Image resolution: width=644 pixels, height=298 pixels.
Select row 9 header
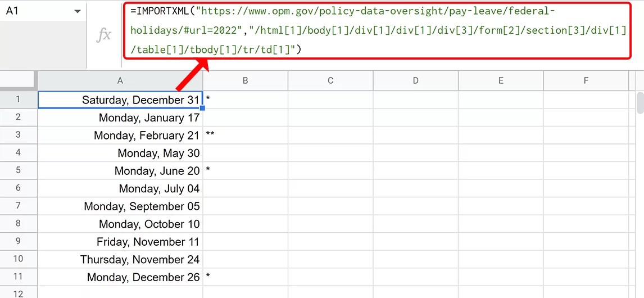coord(19,241)
